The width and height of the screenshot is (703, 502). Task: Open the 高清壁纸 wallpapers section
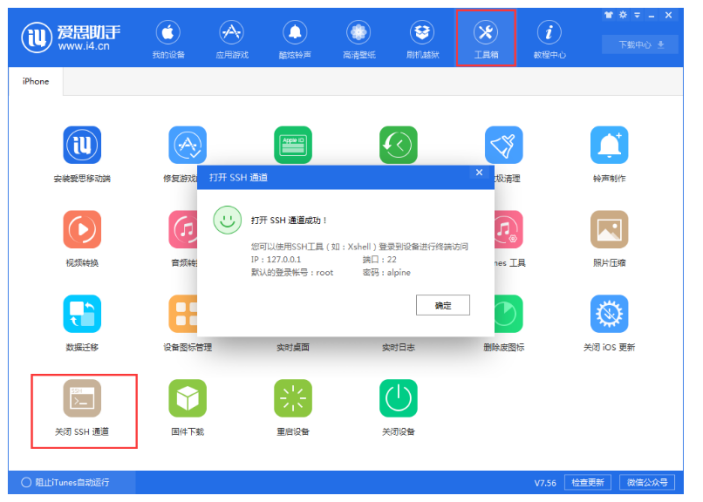click(x=359, y=39)
